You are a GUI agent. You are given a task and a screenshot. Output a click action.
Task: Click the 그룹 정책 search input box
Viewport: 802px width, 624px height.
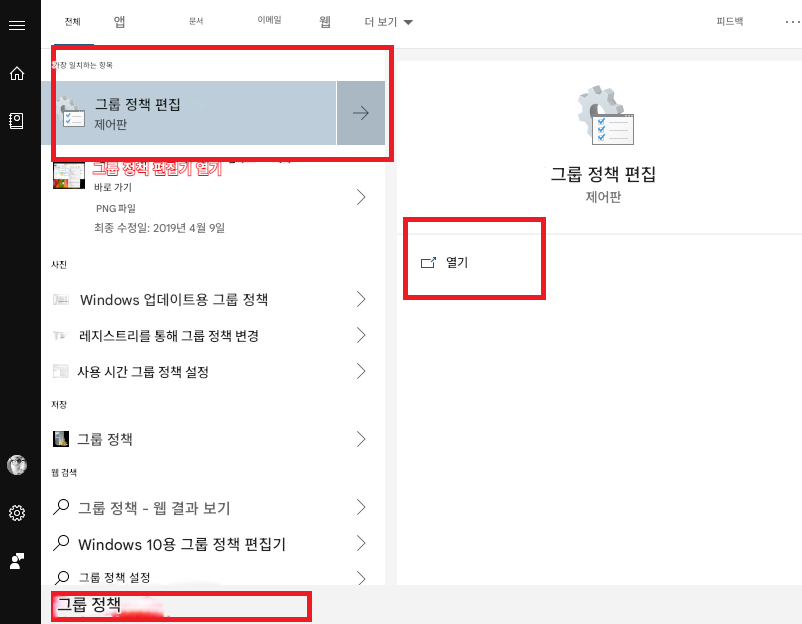point(181,606)
